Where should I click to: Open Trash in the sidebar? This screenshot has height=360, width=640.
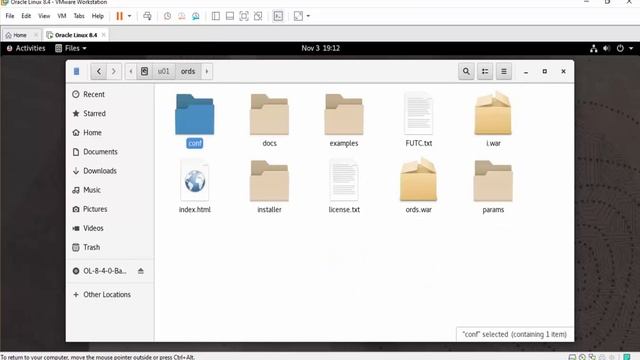(110, 247)
